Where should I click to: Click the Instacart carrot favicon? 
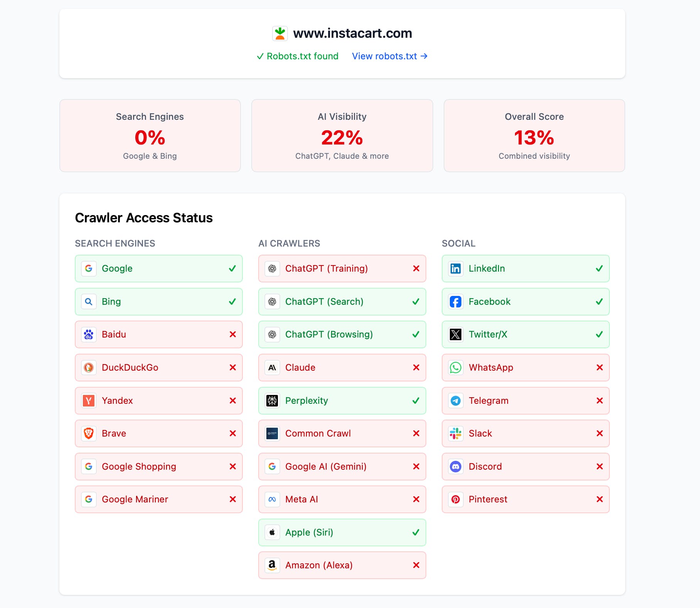(280, 34)
